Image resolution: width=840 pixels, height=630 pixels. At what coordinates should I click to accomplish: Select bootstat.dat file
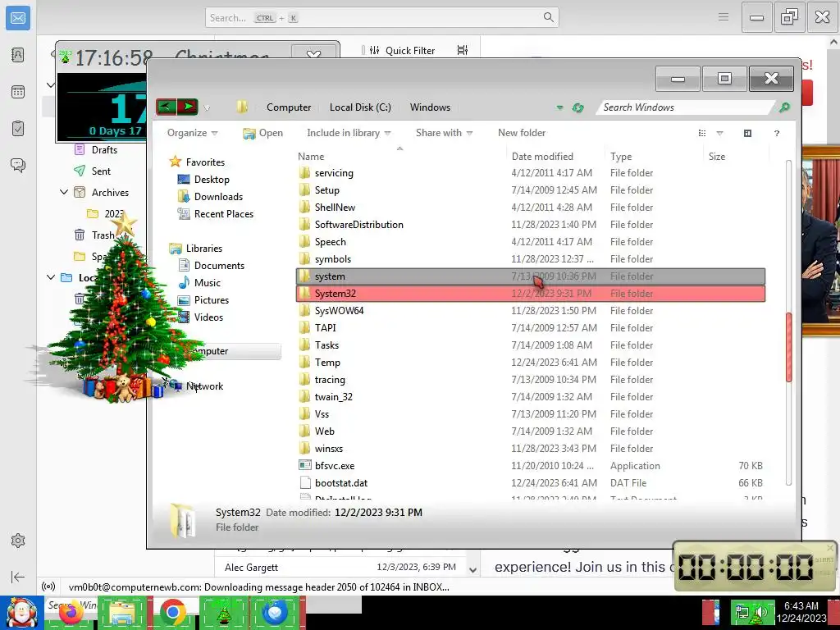(531, 482)
